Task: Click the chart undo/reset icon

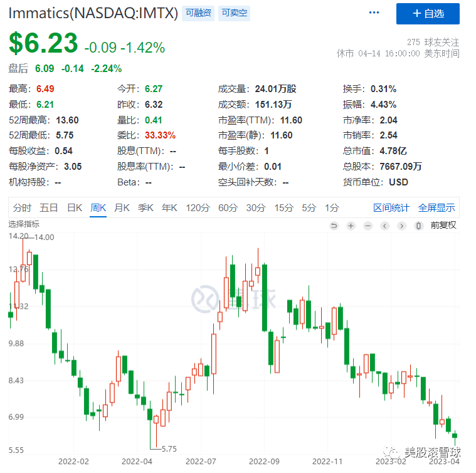Action: [334, 226]
